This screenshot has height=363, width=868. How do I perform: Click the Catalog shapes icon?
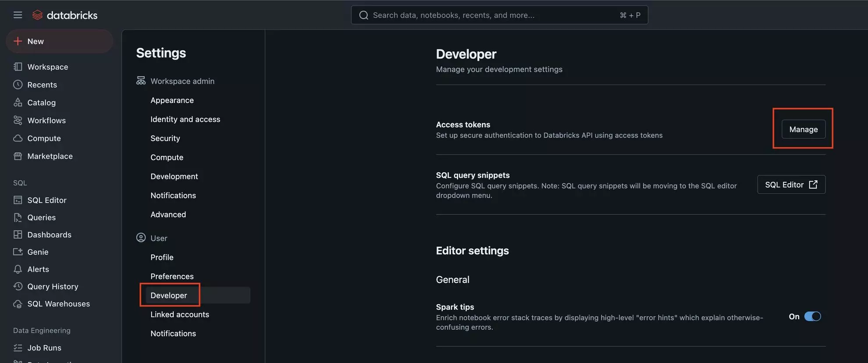click(18, 103)
